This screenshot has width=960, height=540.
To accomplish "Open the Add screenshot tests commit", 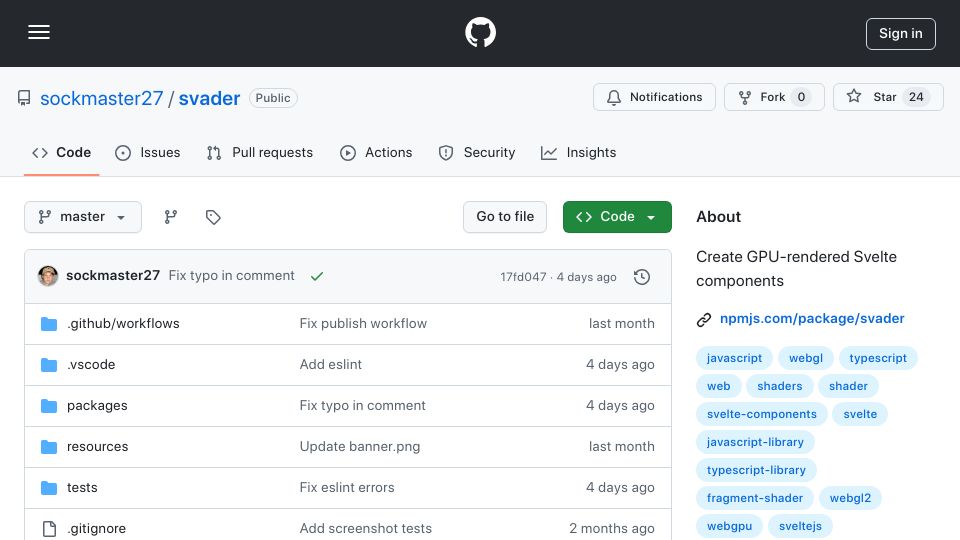I will [x=366, y=528].
